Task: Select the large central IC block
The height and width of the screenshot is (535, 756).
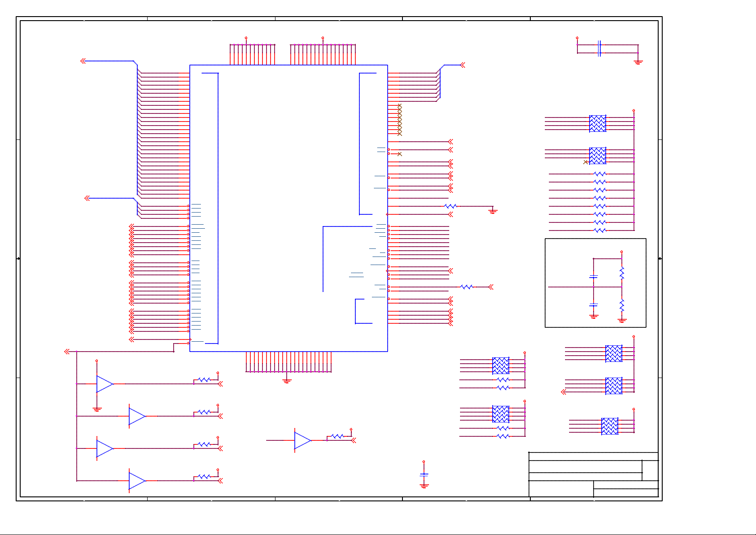Action: tap(288, 208)
